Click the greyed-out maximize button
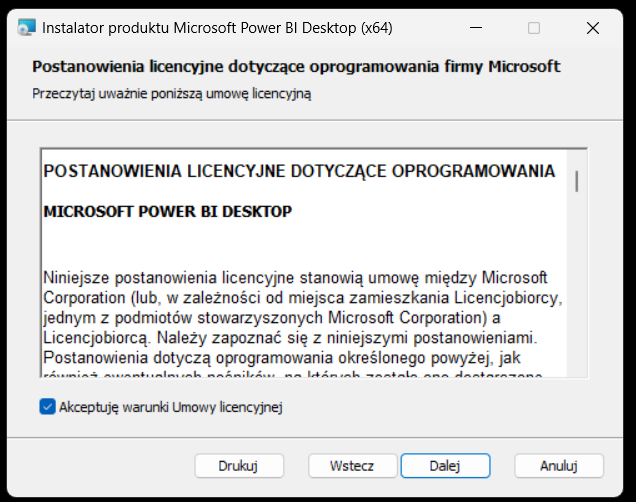The height and width of the screenshot is (502, 636). point(534,28)
